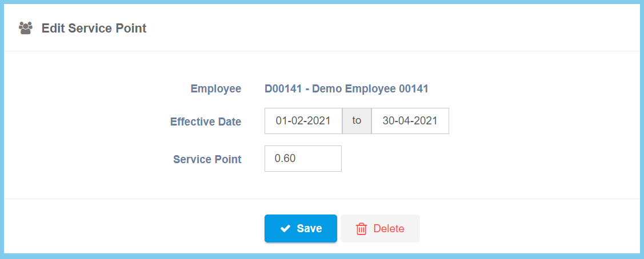The height and width of the screenshot is (259, 644).
Task: Click the Edit Service Point title
Action: pos(94,28)
